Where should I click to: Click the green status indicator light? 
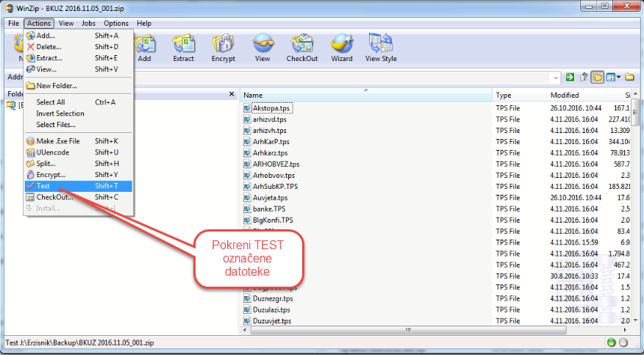[x=612, y=343]
